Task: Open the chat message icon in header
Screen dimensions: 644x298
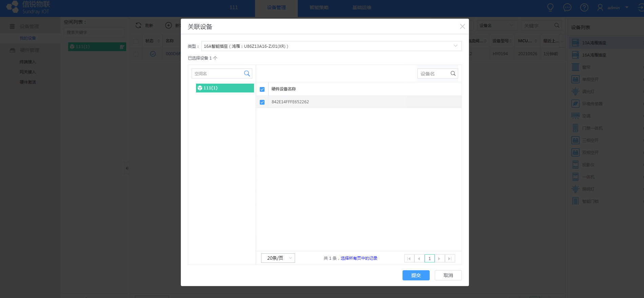Action: click(x=567, y=7)
